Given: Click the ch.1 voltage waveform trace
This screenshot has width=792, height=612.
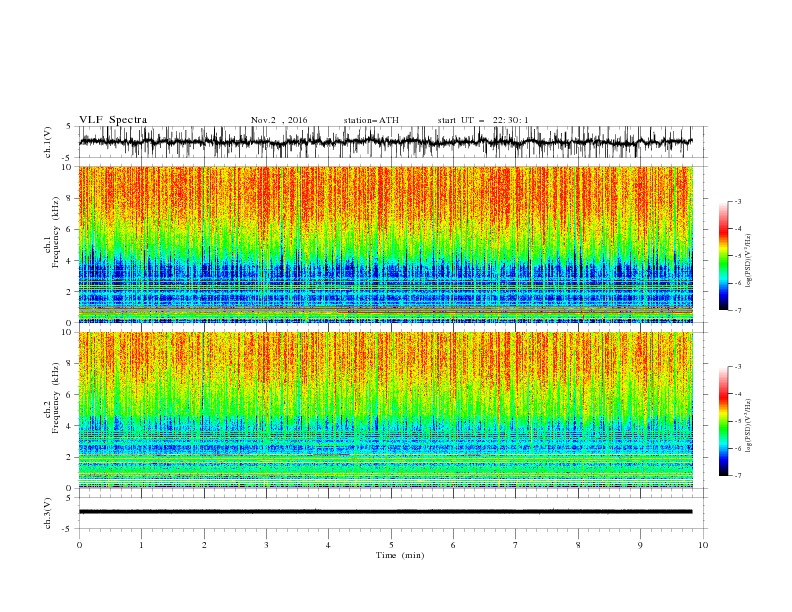Looking at the screenshot, I should tap(385, 141).
